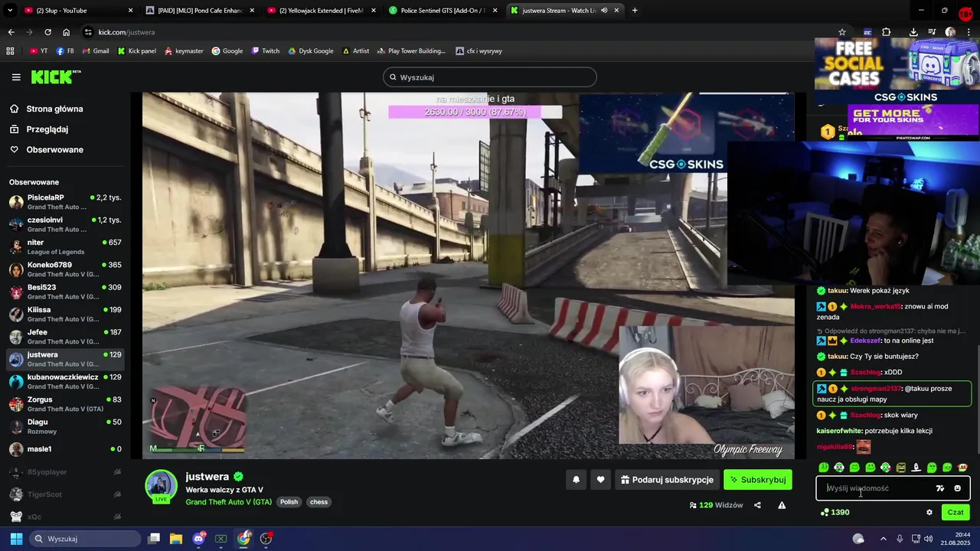Click the chess tag
The width and height of the screenshot is (980, 551).
[318, 502]
